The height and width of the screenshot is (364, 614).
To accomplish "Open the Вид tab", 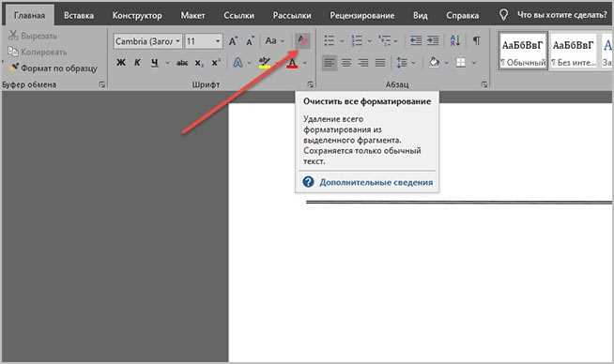I will [421, 15].
